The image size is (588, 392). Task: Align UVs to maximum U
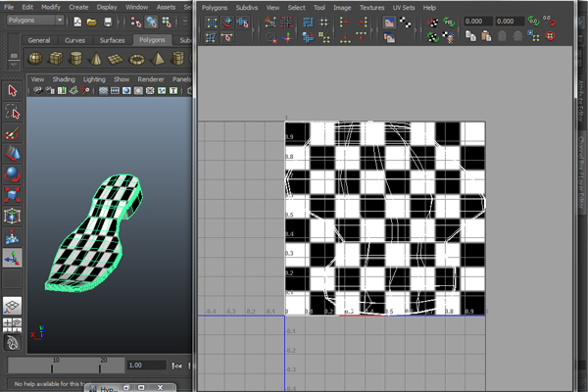(362, 23)
